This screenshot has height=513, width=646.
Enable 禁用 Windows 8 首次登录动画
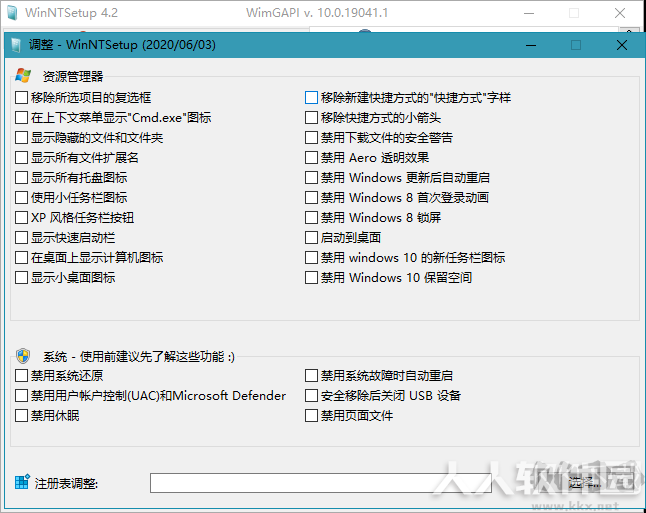[311, 198]
